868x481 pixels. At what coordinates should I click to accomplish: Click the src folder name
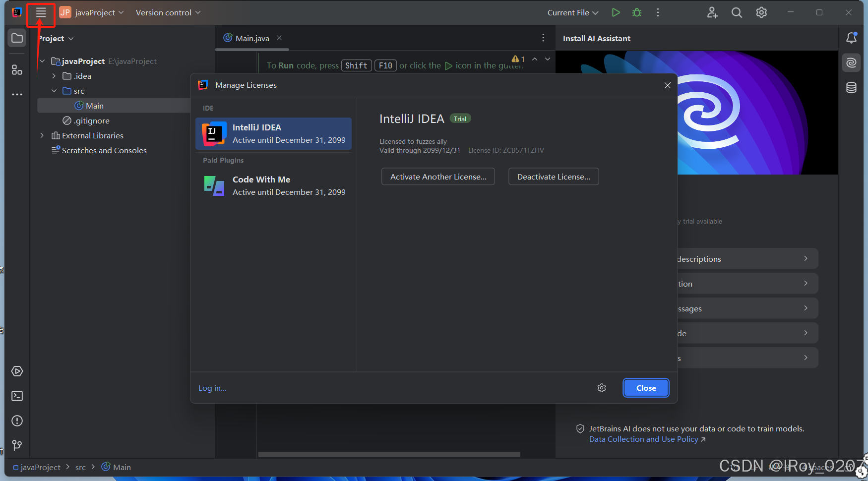pyautogui.click(x=79, y=91)
